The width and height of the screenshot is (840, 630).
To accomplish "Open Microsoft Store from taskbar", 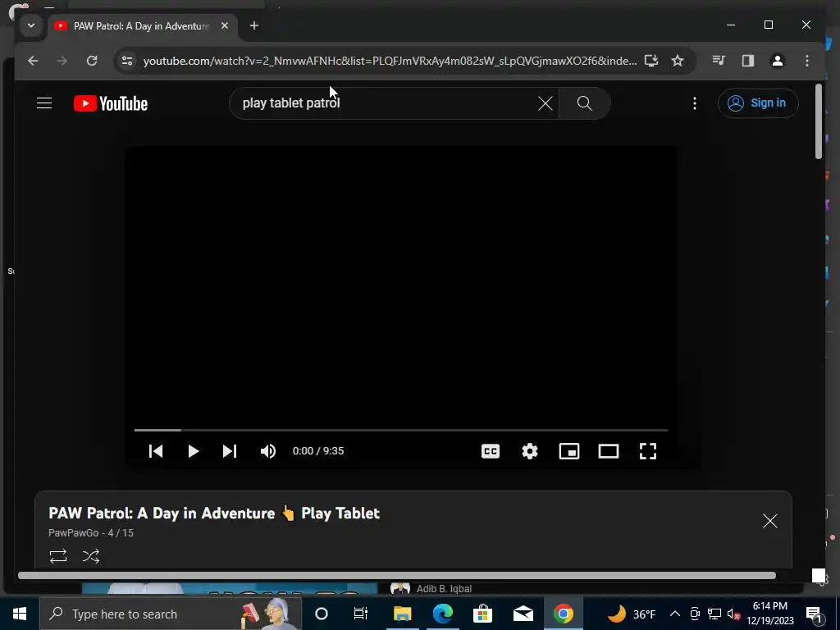I will [482, 614].
